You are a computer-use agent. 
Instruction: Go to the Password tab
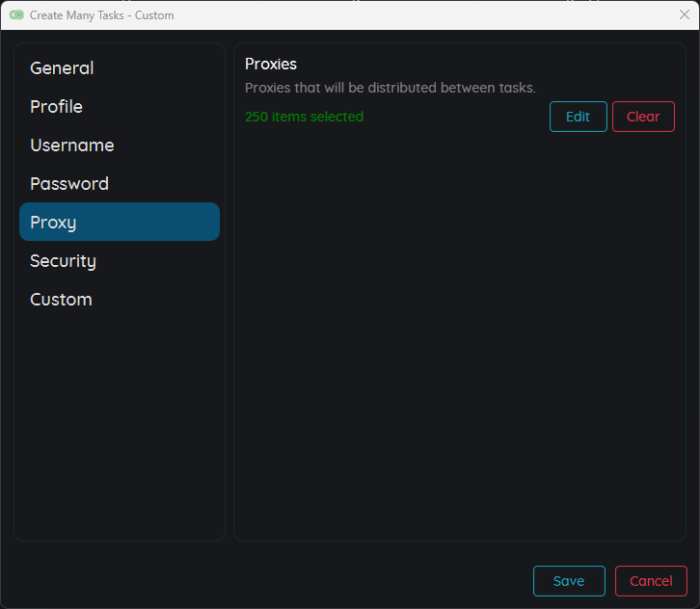click(69, 184)
